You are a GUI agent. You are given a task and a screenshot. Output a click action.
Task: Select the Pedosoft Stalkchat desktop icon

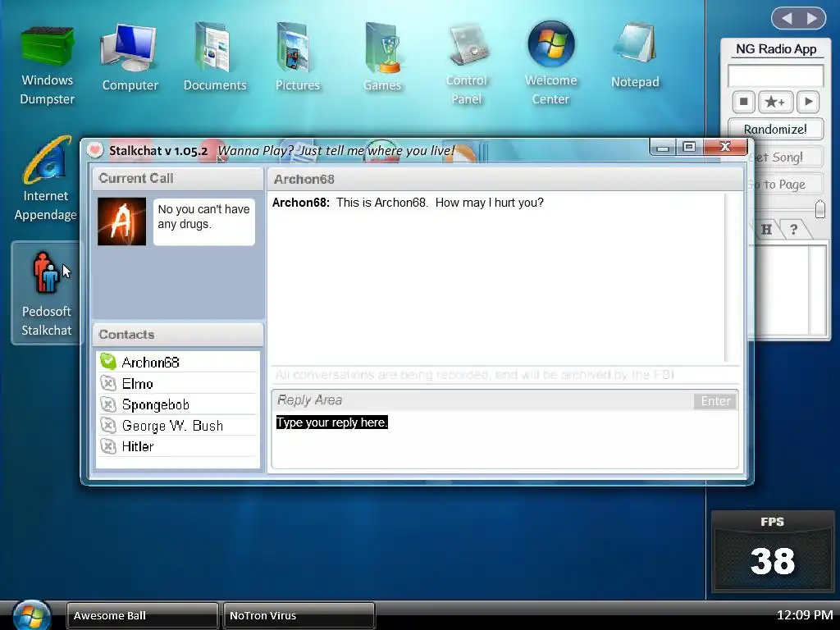click(x=46, y=293)
